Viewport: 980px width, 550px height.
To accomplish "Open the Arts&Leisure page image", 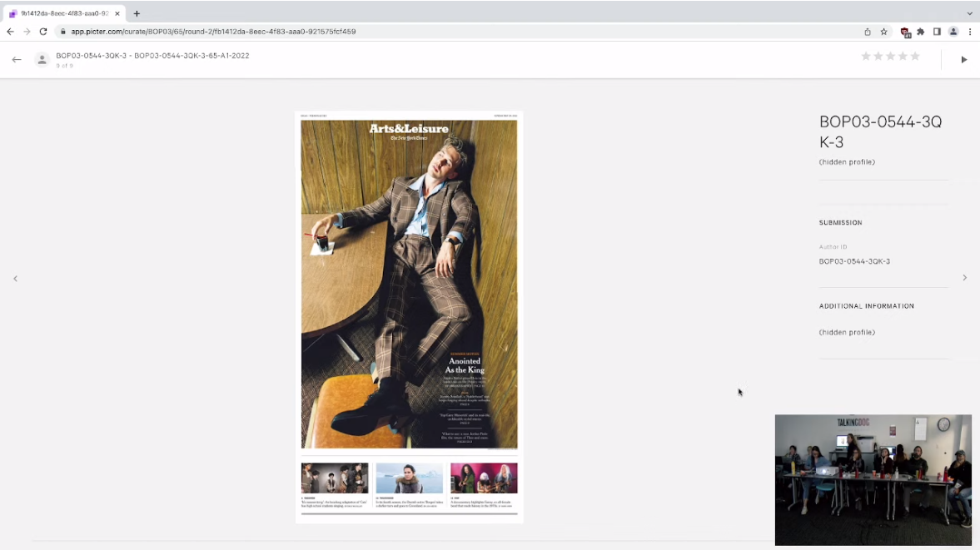I will click(x=409, y=316).
